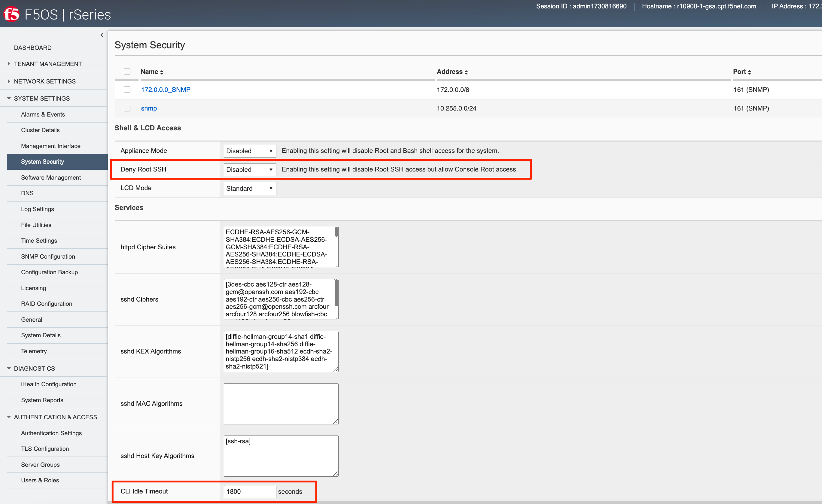The width and height of the screenshot is (822, 504).
Task: Check the snmp row checkbox
Action: [127, 108]
